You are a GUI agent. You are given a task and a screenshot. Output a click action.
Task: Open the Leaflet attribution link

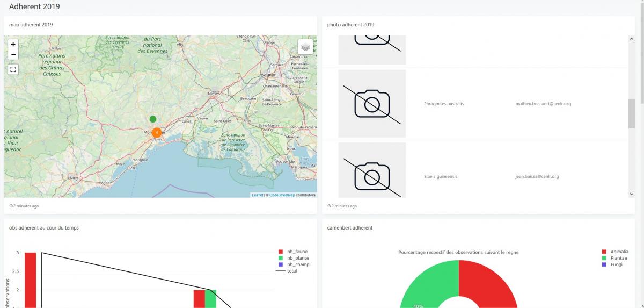(x=258, y=195)
